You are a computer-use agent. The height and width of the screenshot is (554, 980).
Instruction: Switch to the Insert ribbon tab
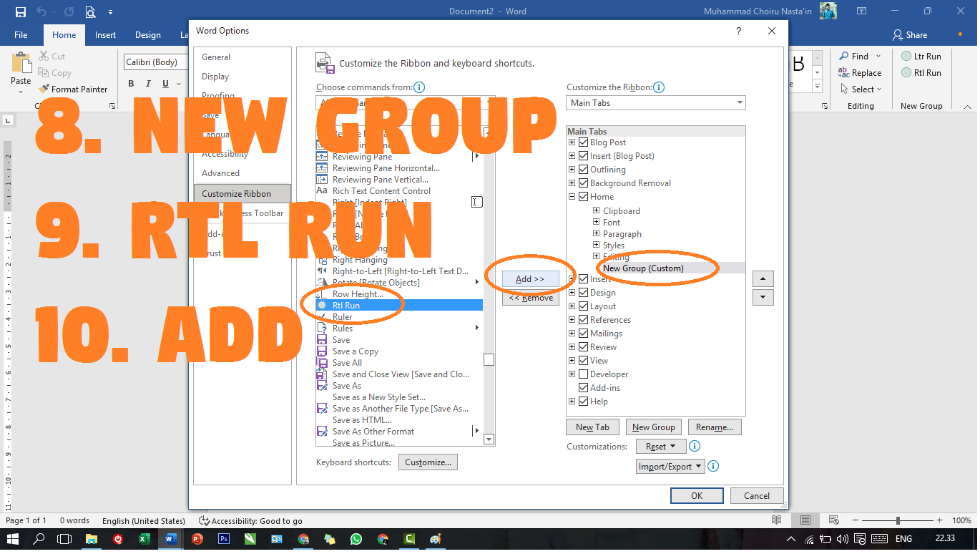pos(105,35)
